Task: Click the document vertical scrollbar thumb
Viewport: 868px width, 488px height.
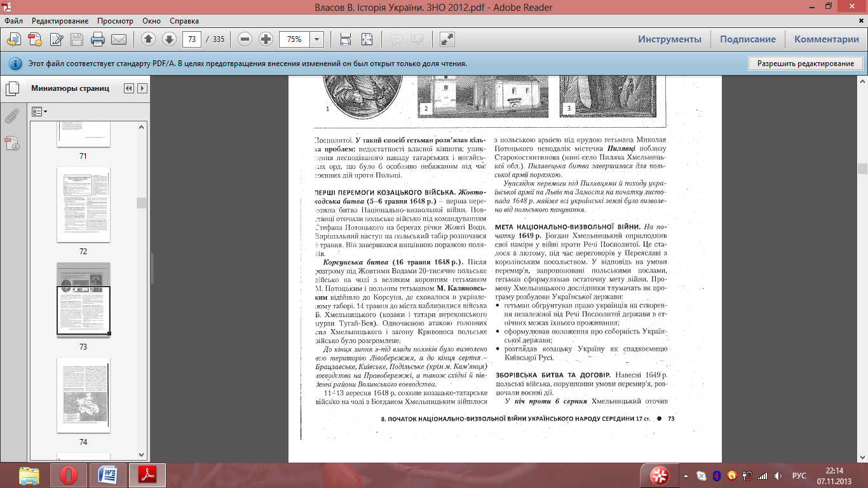Action: [x=862, y=168]
